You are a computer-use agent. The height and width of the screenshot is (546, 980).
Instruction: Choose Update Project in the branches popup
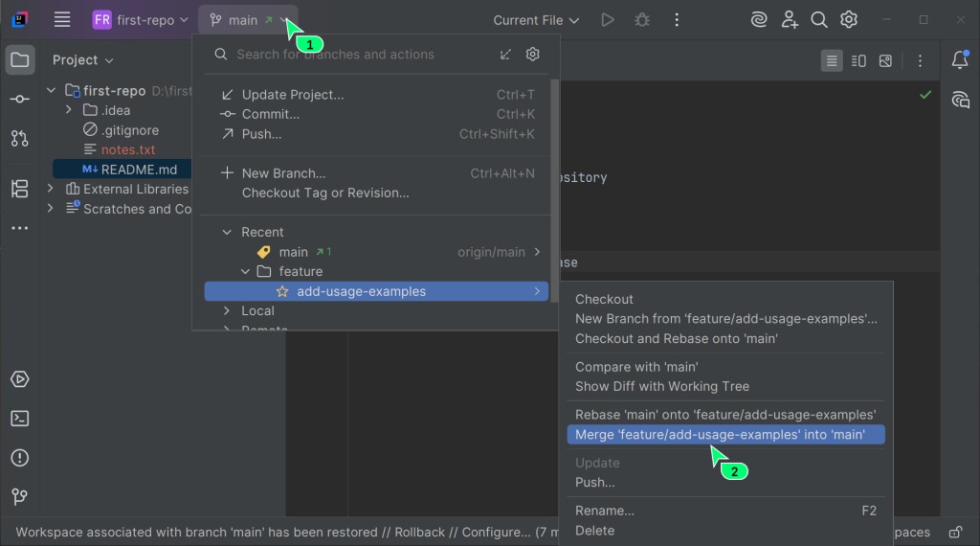(x=376, y=95)
